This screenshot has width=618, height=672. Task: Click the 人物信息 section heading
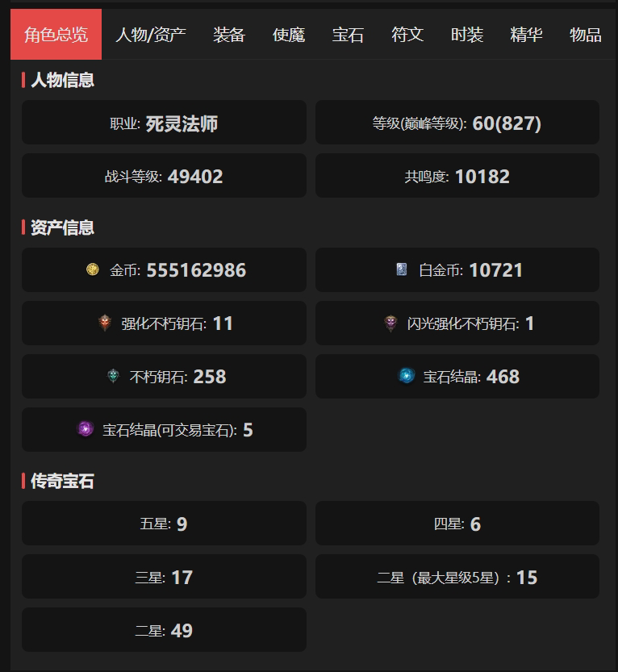point(63,80)
